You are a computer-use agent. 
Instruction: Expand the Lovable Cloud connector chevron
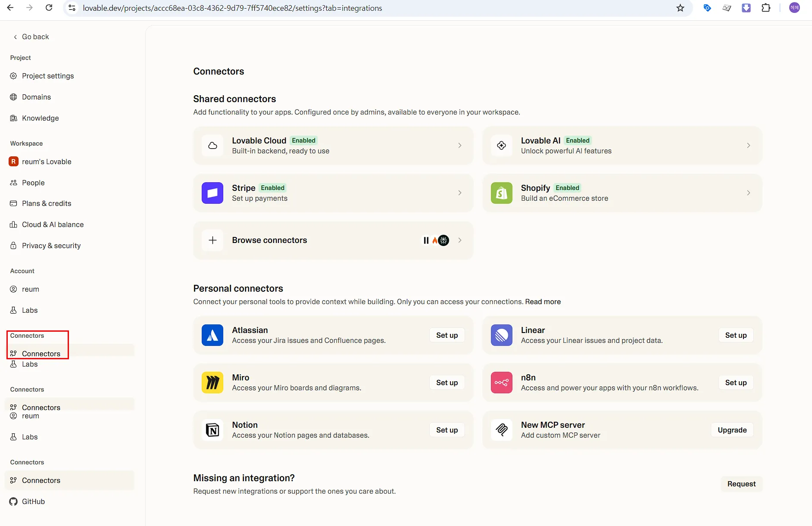(460, 146)
